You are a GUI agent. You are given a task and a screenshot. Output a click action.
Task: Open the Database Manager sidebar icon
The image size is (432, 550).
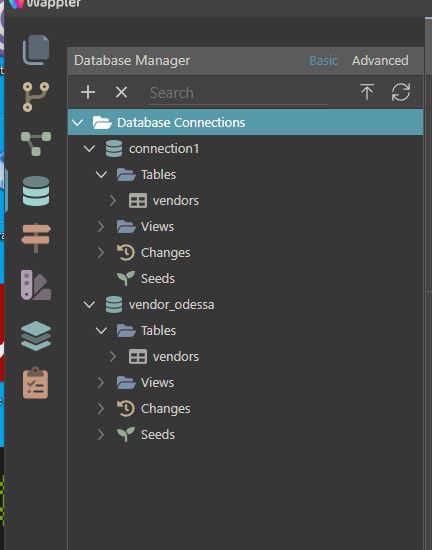[x=36, y=191]
